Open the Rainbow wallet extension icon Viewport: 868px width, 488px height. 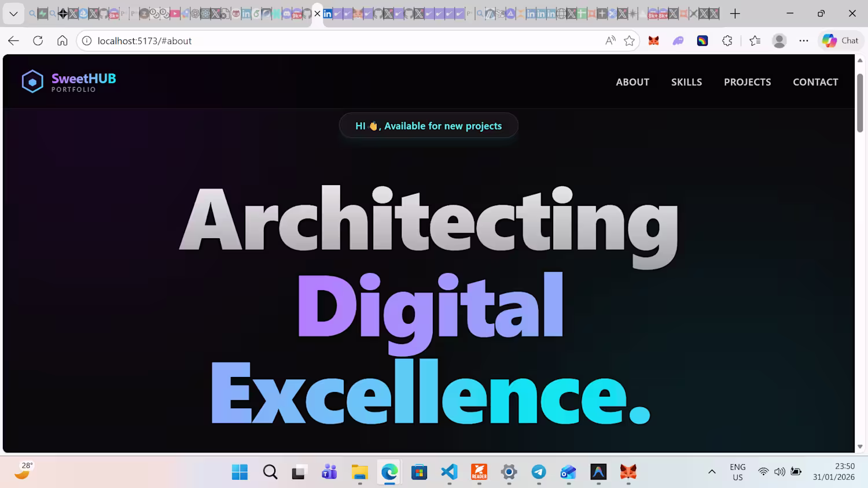click(x=703, y=40)
